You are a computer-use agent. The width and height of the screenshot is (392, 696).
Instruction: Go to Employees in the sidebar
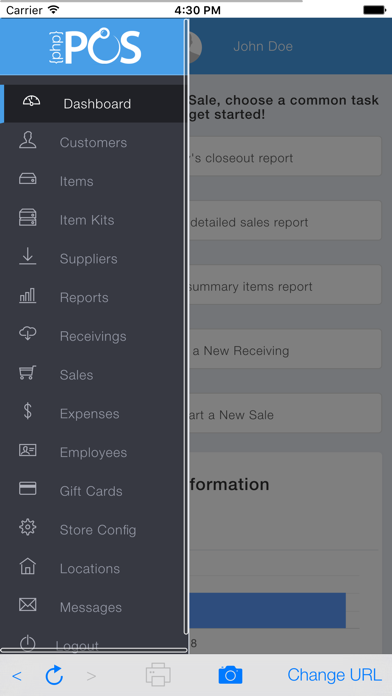click(x=92, y=452)
